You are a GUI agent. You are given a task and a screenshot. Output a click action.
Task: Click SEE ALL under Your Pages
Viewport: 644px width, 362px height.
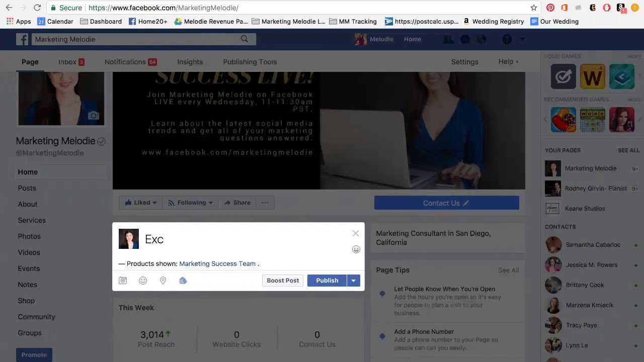point(628,150)
